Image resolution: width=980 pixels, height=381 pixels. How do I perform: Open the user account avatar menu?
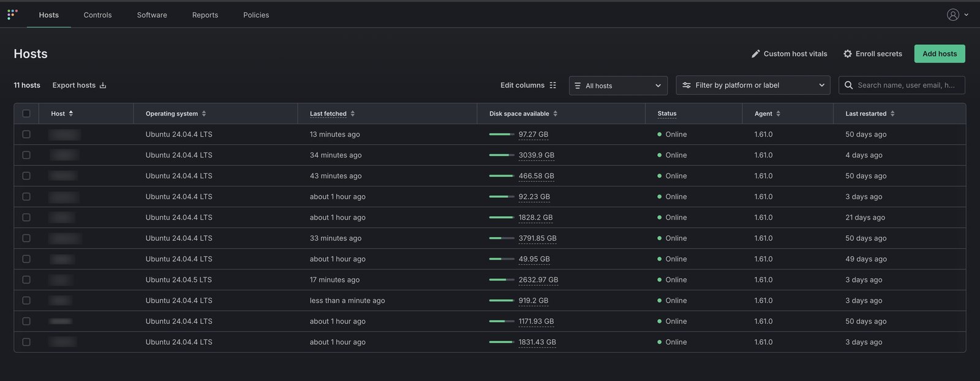click(952, 15)
